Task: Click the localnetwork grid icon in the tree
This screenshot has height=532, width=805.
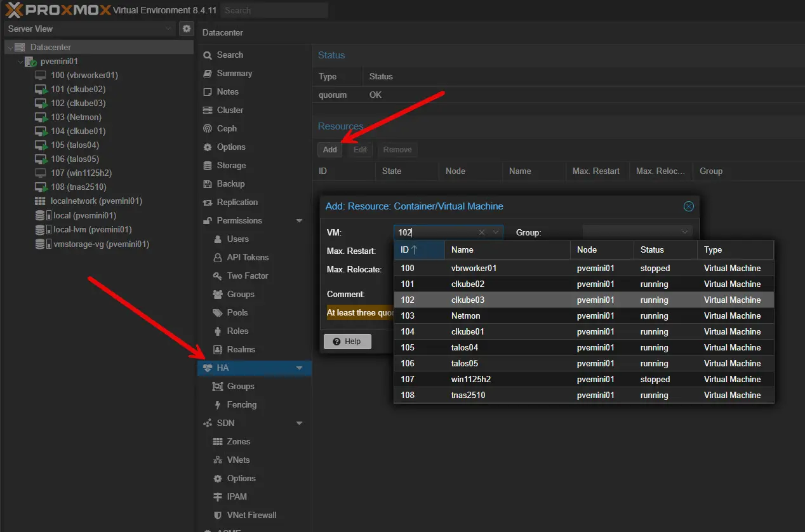Action: 40,201
